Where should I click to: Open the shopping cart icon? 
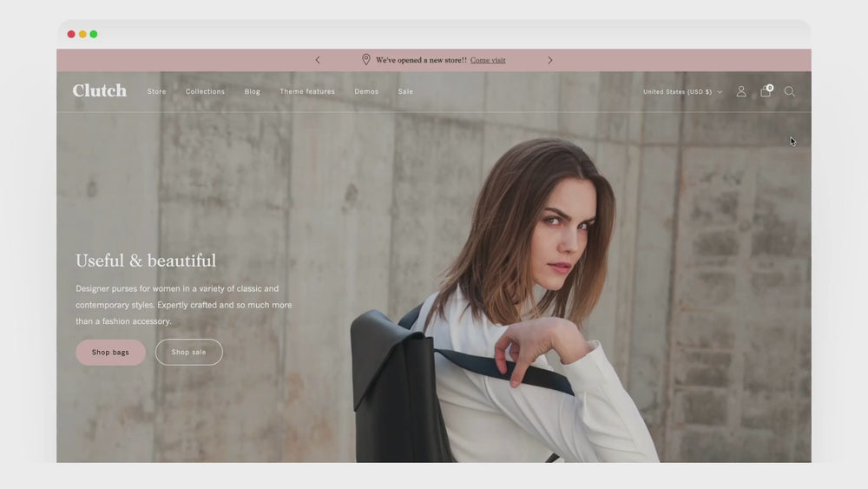click(766, 91)
